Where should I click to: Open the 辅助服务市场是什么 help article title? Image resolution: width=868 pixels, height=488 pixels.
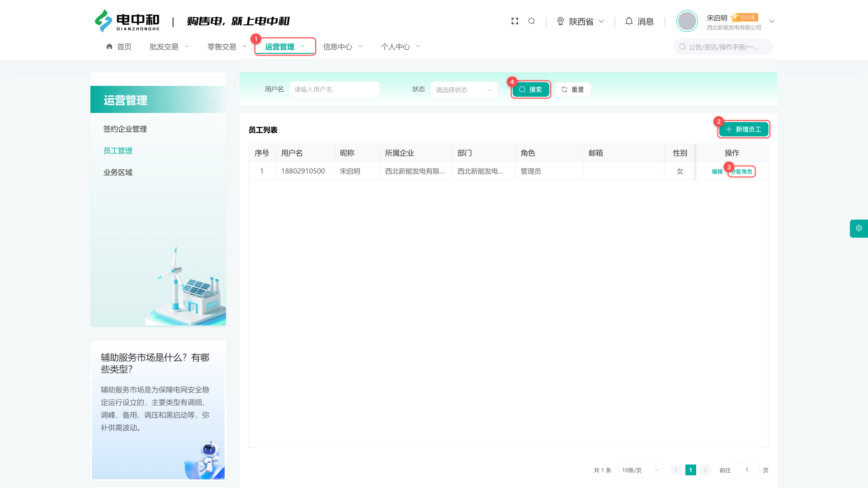155,363
